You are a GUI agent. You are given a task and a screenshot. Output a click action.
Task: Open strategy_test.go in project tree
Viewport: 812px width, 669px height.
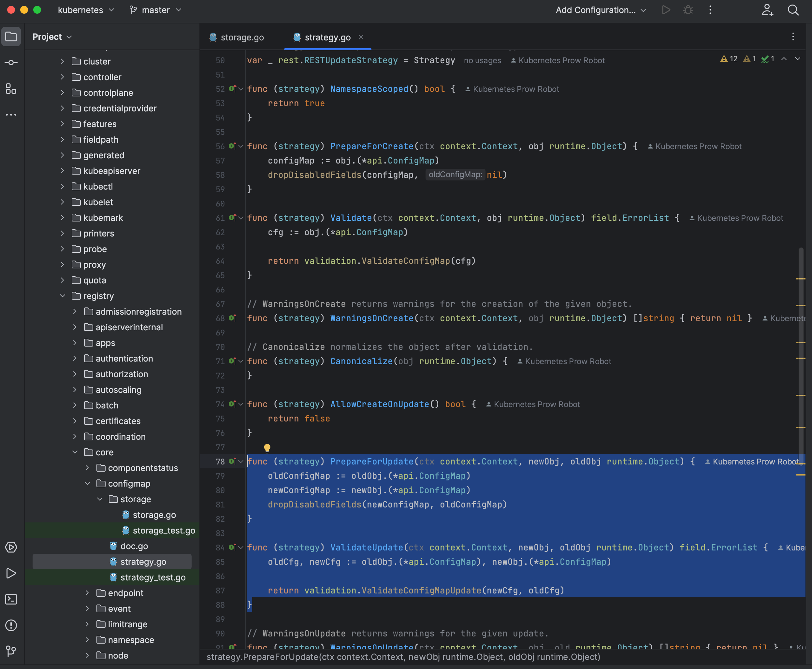tap(153, 577)
